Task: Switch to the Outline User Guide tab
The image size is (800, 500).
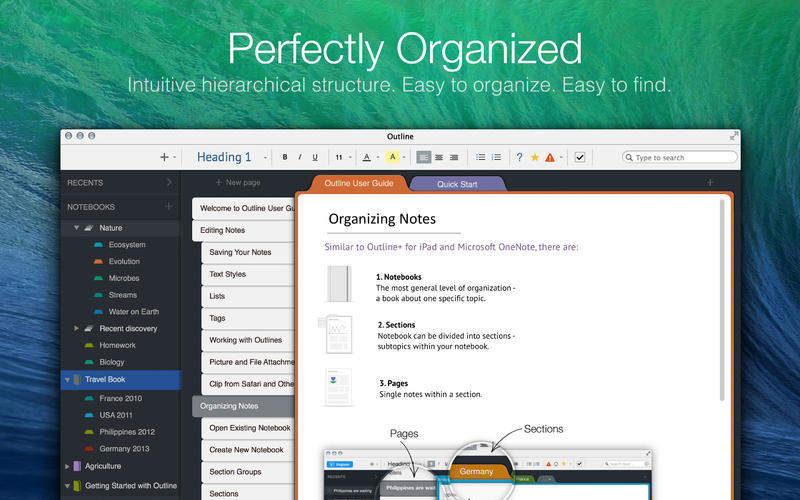Action: tap(359, 183)
